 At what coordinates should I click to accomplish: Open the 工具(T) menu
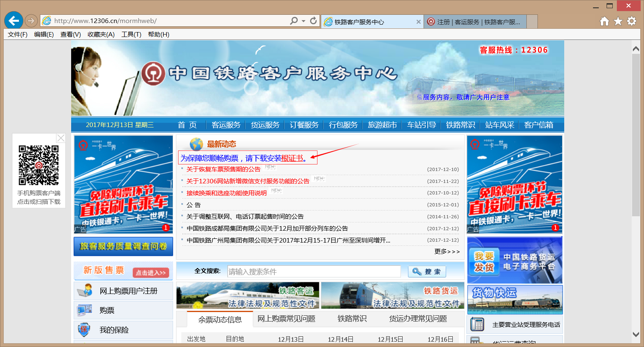(x=131, y=35)
